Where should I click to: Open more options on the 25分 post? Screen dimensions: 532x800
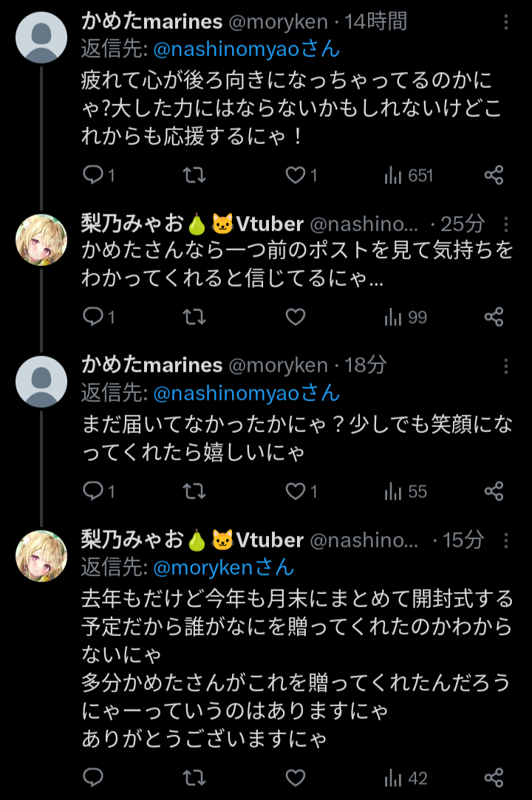[x=506, y=224]
